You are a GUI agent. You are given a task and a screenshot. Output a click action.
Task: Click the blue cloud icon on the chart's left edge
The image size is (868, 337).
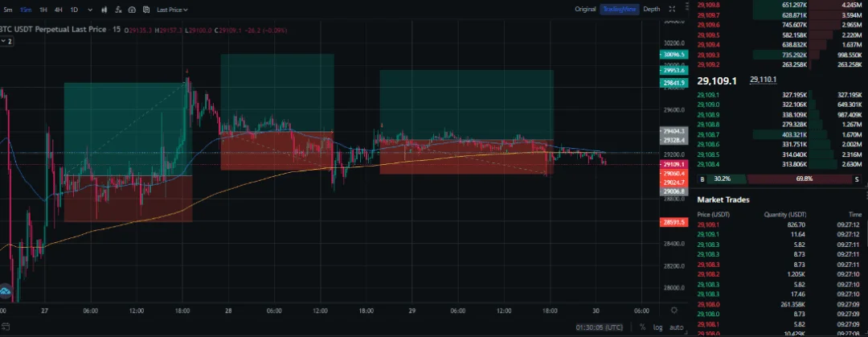(6, 291)
